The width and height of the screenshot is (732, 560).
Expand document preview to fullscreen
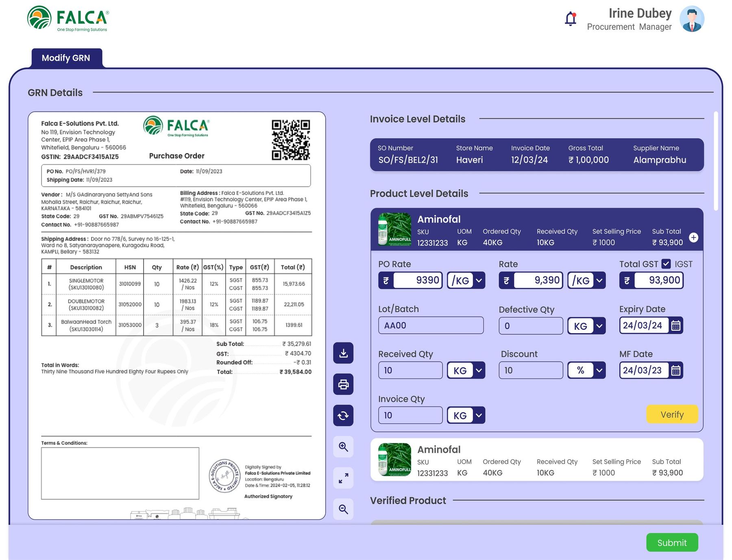(343, 478)
